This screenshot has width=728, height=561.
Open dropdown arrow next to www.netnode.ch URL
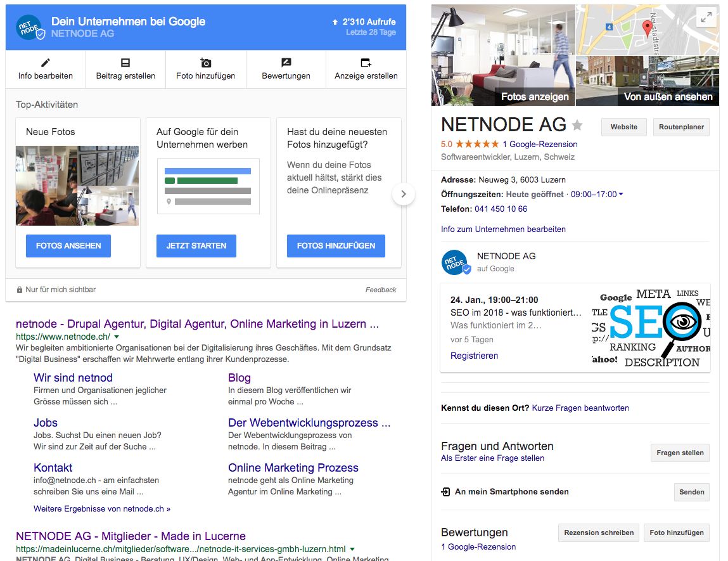point(117,337)
